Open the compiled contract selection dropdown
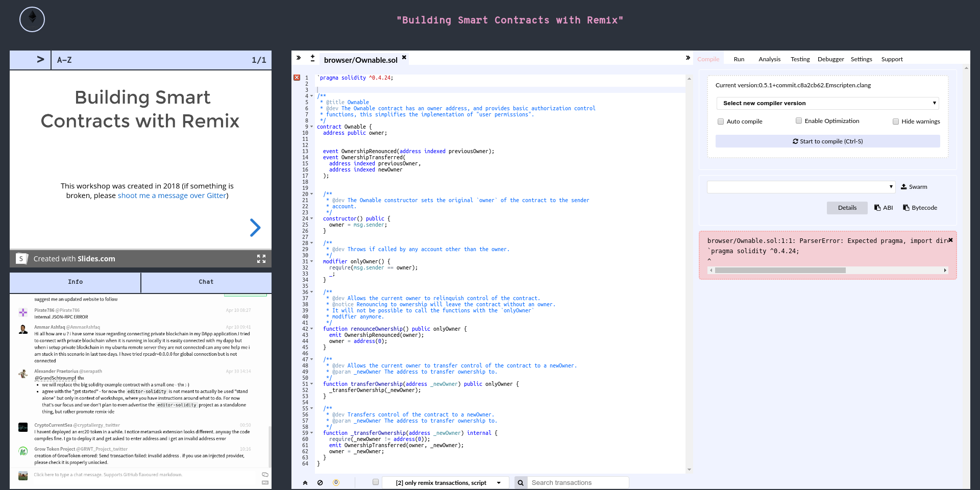Viewport: 980px width, 490px height. 801,187
